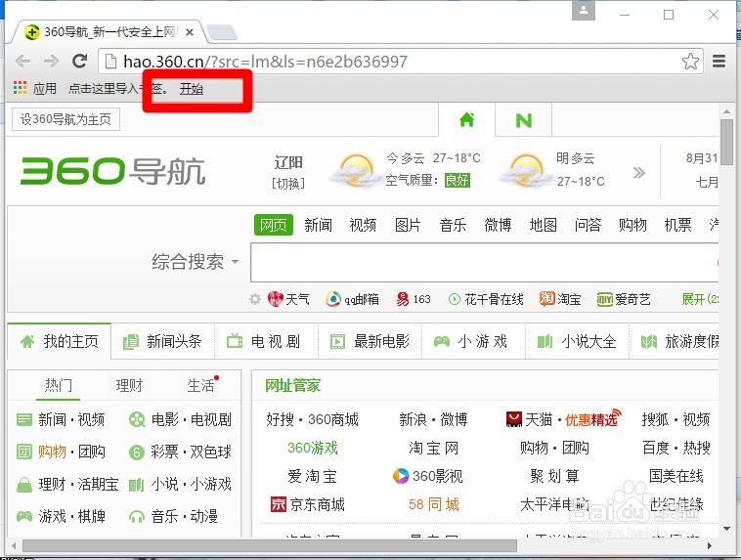Click tomorrow's weather cloud icon
The height and width of the screenshot is (560, 741).
click(x=526, y=170)
